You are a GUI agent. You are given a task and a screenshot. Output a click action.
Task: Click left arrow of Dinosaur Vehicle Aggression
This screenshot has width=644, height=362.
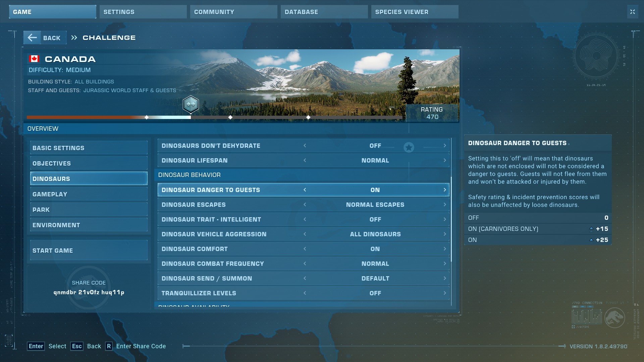tap(305, 234)
